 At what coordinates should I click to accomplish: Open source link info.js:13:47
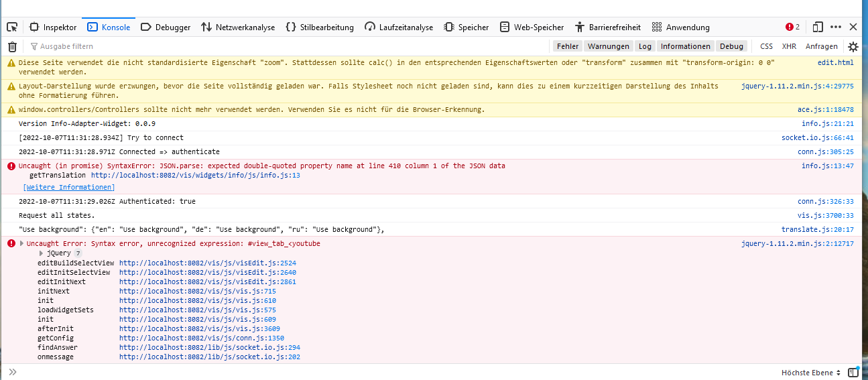[x=828, y=166]
